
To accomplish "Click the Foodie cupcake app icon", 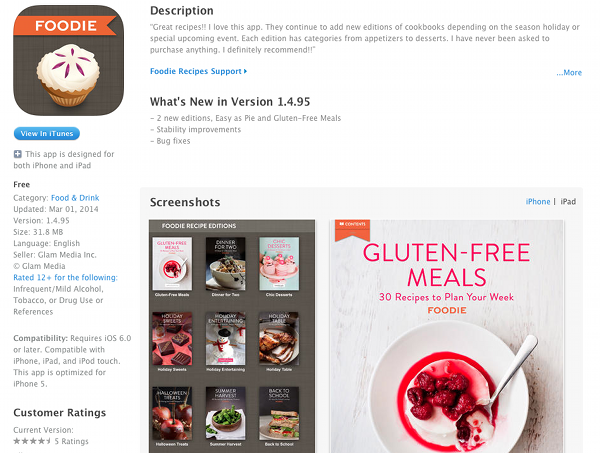I will coord(68,60).
